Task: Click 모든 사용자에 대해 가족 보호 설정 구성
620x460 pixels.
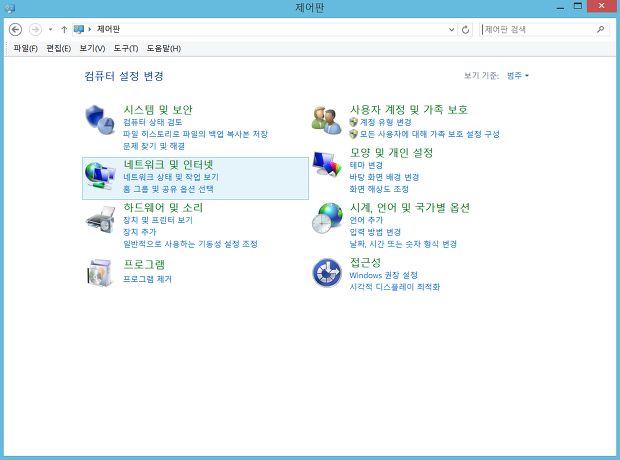Action: (x=429, y=134)
